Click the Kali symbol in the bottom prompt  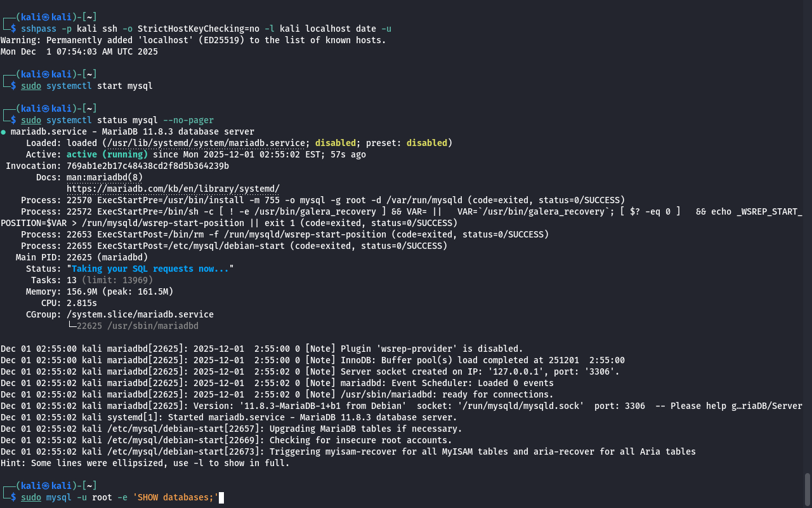click(45, 486)
